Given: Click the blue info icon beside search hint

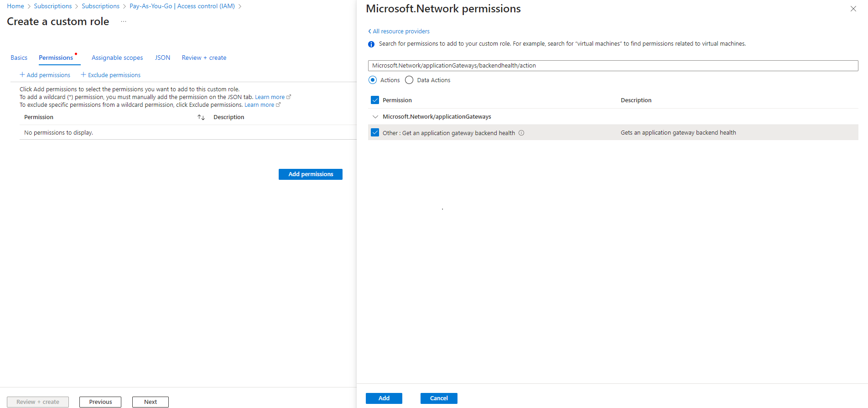Looking at the screenshot, I should point(371,44).
